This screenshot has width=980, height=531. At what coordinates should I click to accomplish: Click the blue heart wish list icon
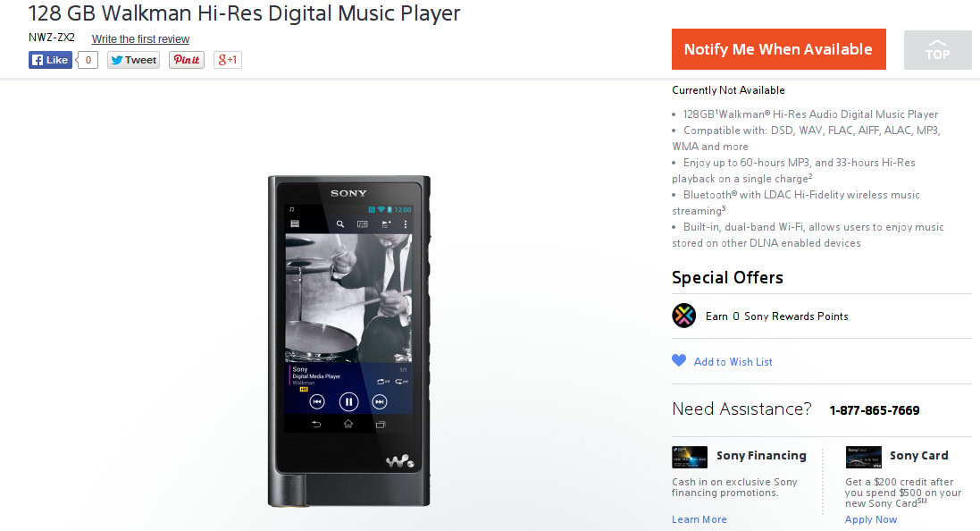(x=679, y=360)
